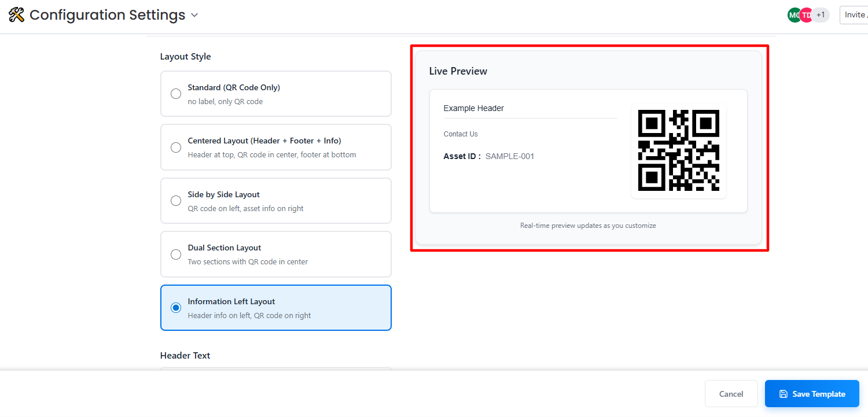868x417 pixels.
Task: Pick the Side by Side Layout radio
Action: coord(176,201)
